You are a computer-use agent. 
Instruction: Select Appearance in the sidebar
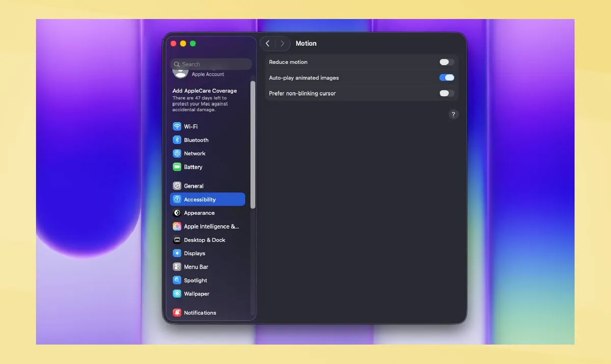click(208, 213)
